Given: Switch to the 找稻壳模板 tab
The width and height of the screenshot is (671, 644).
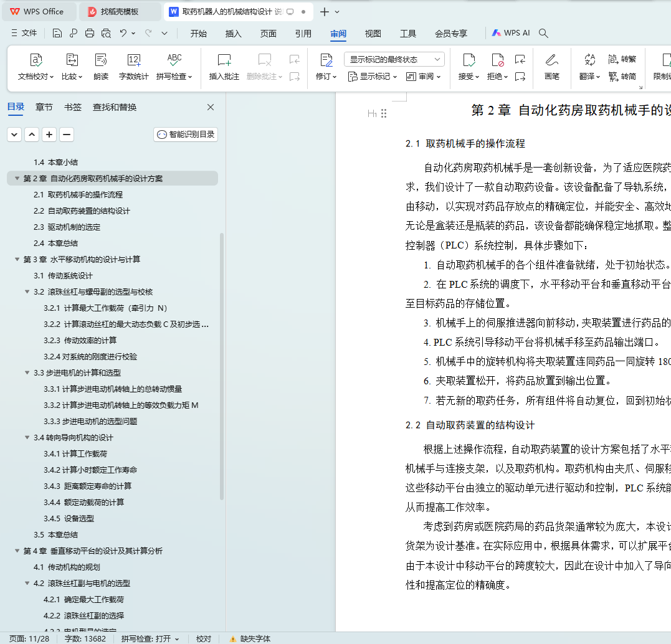Looking at the screenshot, I should coord(119,12).
